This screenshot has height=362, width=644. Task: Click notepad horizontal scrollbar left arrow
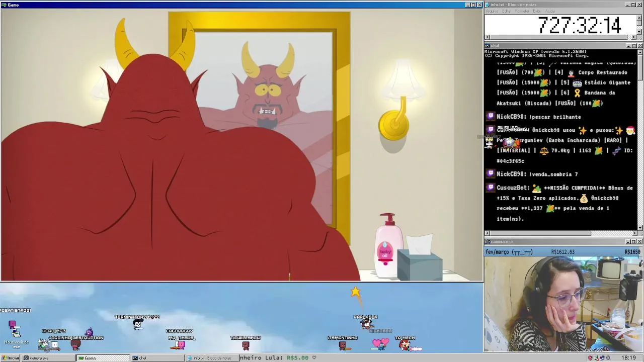point(487,37)
